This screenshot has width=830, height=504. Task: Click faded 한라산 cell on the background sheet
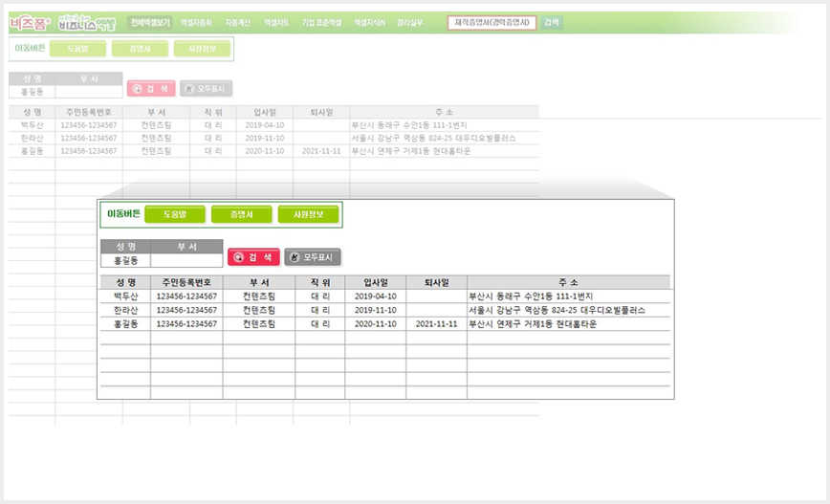coord(32,138)
